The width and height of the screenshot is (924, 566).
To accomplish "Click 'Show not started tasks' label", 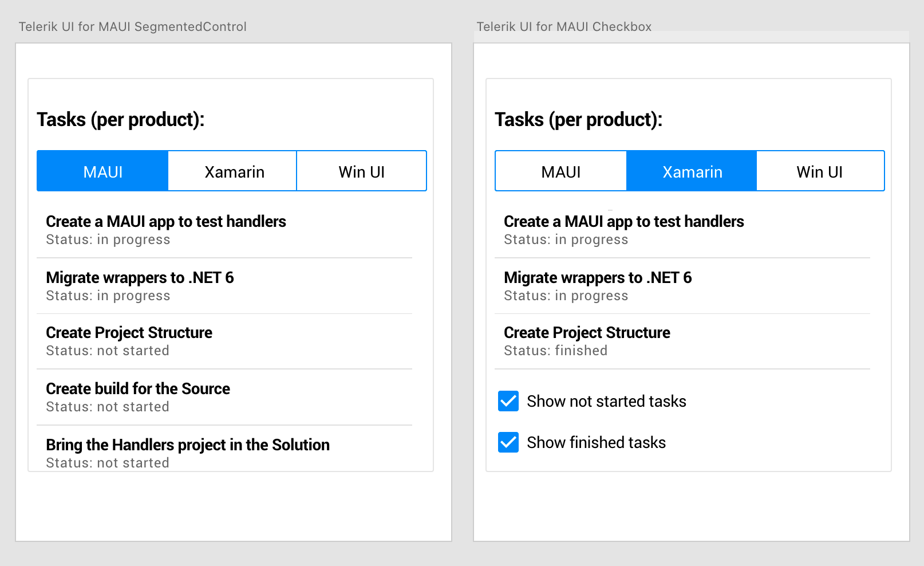I will (x=606, y=401).
